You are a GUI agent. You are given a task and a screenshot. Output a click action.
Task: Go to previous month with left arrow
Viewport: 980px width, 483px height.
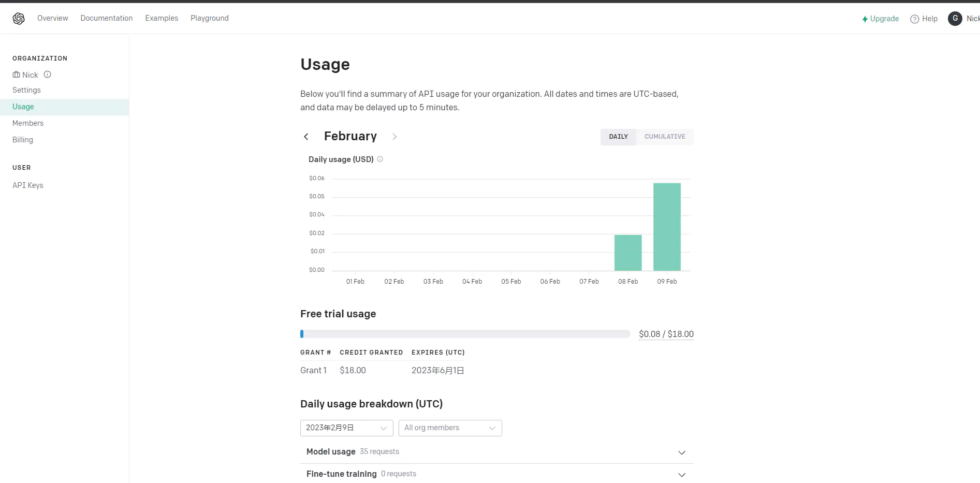point(306,137)
